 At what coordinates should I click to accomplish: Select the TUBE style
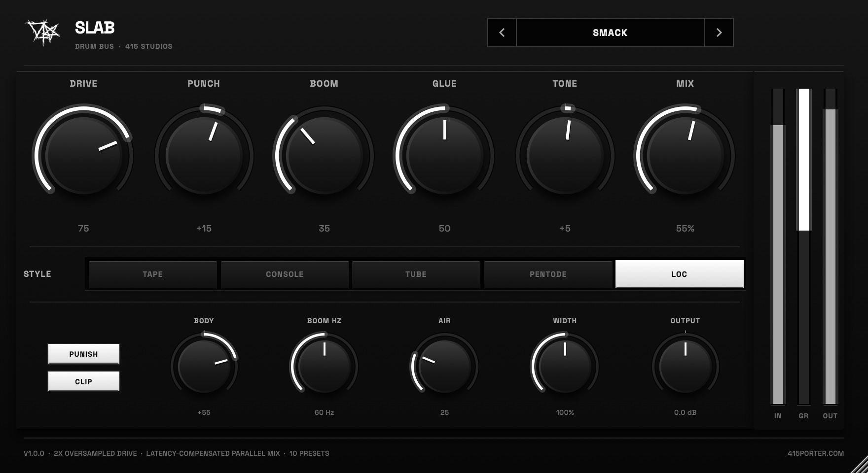click(x=416, y=274)
